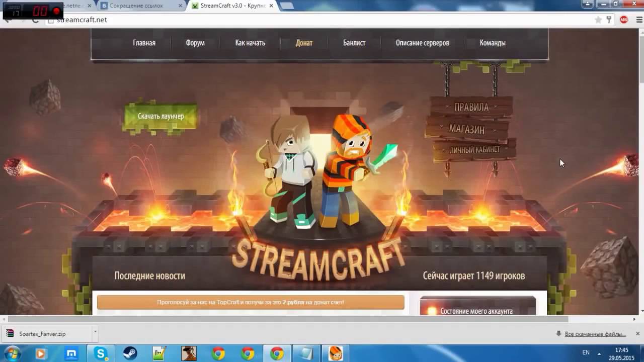Viewport: 644px width, 362px height.
Task: Bookmark this page with star icon
Action: (x=598, y=20)
